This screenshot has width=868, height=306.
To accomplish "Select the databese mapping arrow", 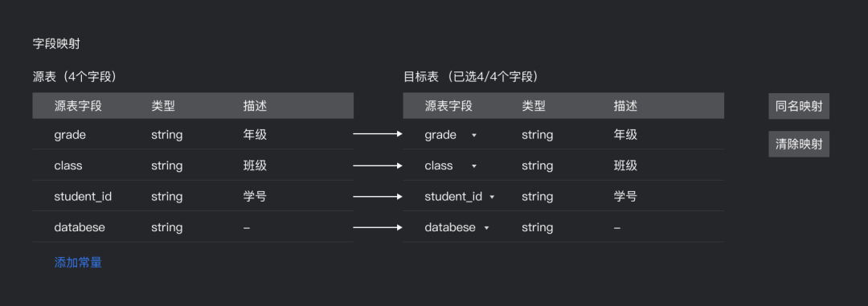I will [378, 227].
